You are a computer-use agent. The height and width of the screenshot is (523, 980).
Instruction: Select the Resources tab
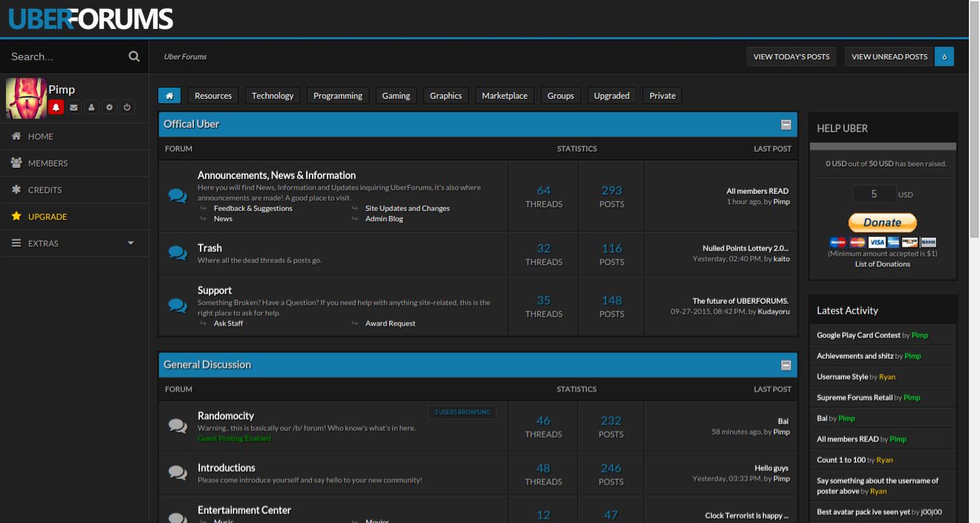213,96
